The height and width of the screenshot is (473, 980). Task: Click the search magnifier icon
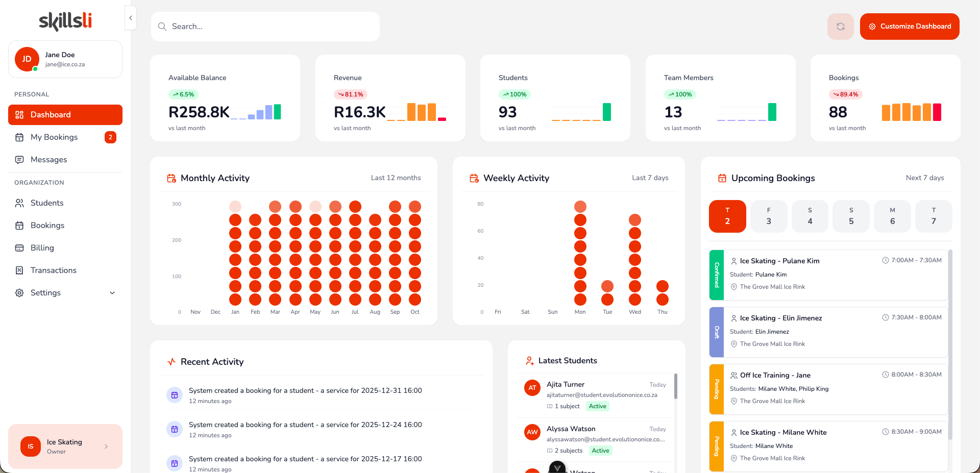tap(162, 26)
